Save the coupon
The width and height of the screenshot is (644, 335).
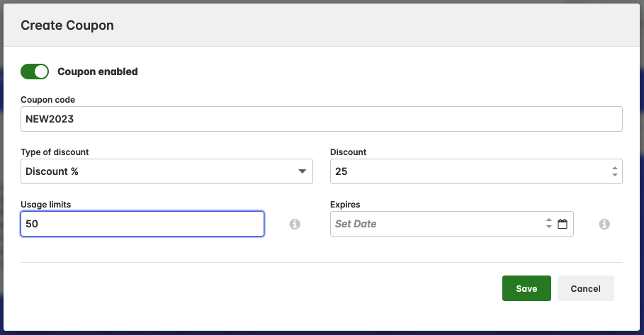tap(526, 288)
